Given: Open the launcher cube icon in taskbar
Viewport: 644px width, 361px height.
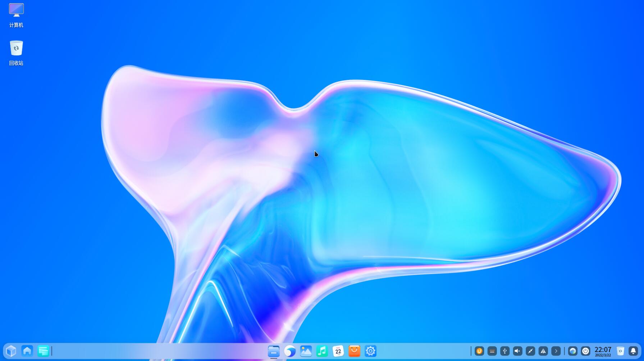Looking at the screenshot, I should click(11, 351).
